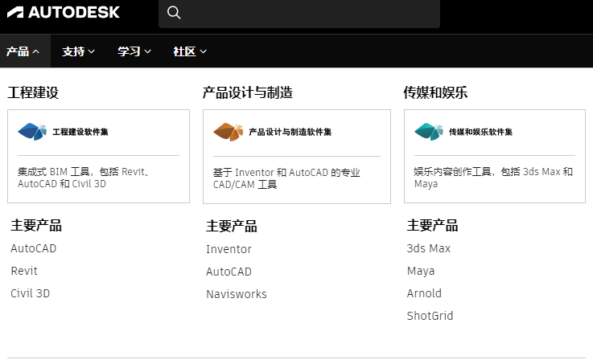Open the 3ds Max product link
This screenshot has height=364, width=593.
(x=429, y=248)
